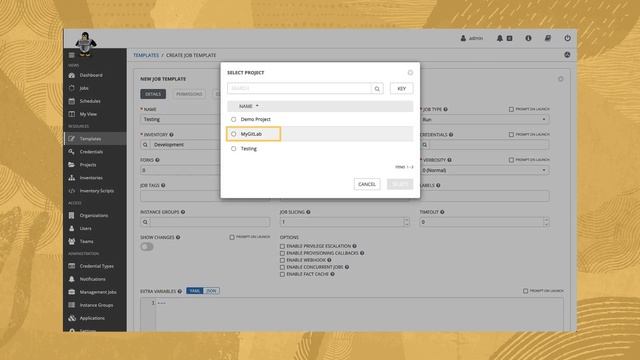The image size is (640, 360).
Task: Check Prompt on Launch for Verbosity
Action: pyautogui.click(x=511, y=160)
